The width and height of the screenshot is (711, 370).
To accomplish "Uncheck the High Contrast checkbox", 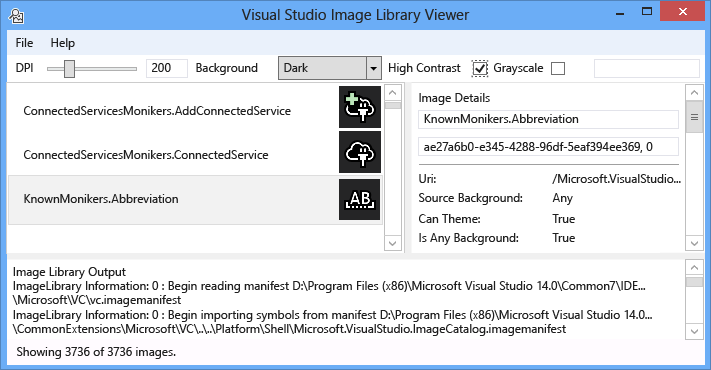I will (x=480, y=68).
